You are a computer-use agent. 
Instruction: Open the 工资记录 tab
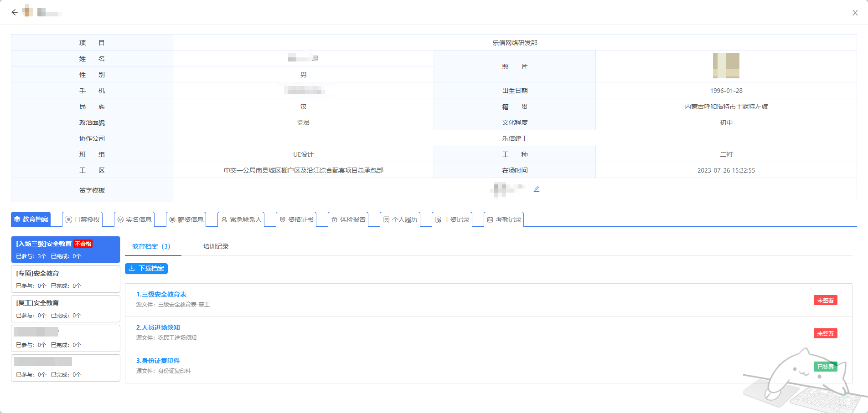[452, 219]
